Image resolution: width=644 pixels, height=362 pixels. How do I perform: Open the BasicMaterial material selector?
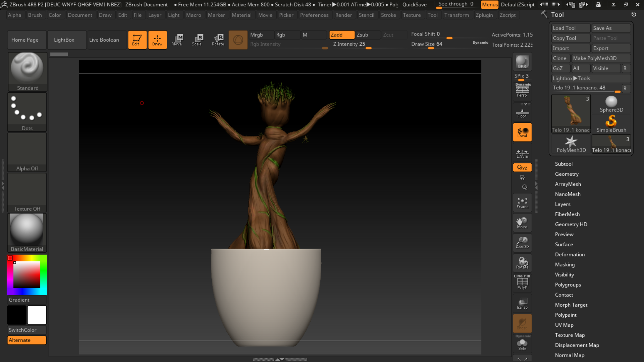[27, 233]
